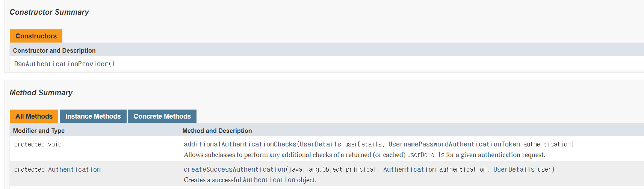This screenshot has width=644, height=189.
Task: Follow Authentication parameter link in createSuccessAuthentication signature
Action: (x=410, y=169)
